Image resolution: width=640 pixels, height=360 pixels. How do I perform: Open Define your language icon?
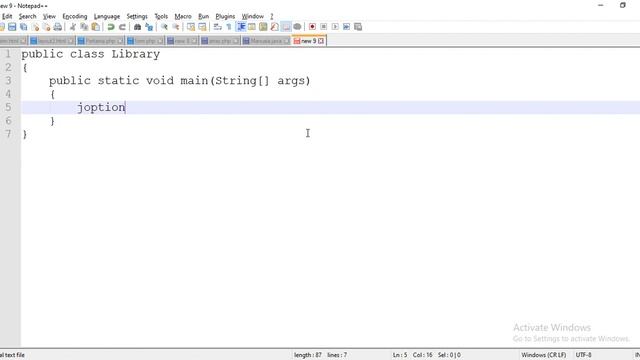tap(252, 27)
